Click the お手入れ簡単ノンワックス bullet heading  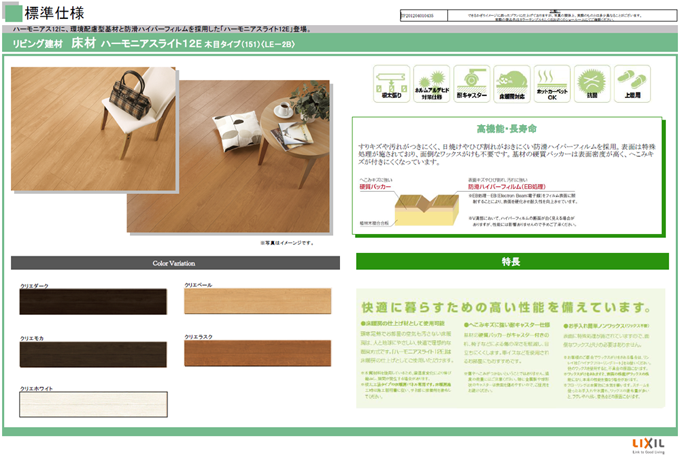pos(606,326)
